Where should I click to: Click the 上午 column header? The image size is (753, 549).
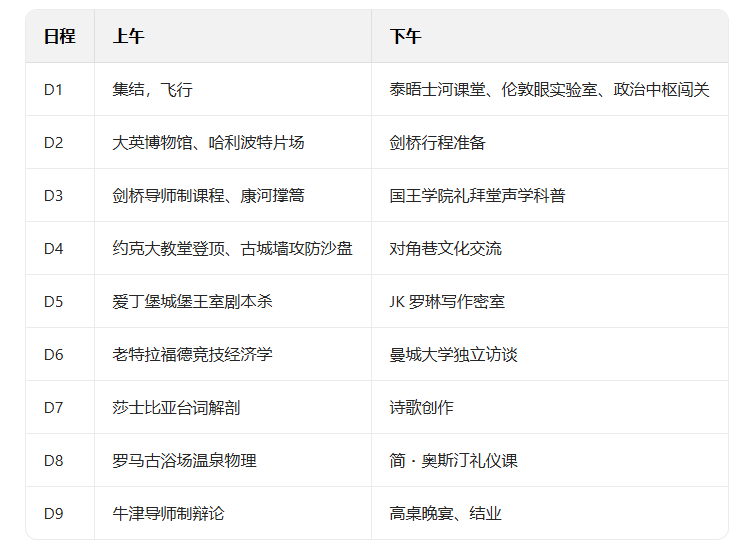point(128,37)
